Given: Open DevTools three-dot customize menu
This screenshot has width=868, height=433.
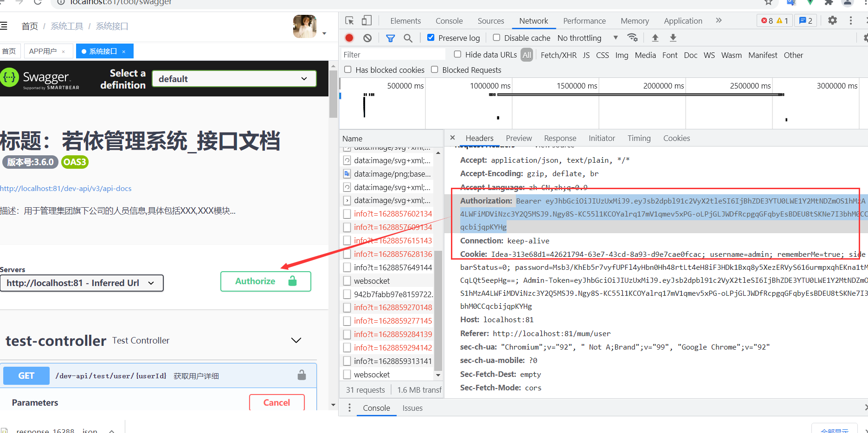Looking at the screenshot, I should pyautogui.click(x=850, y=20).
